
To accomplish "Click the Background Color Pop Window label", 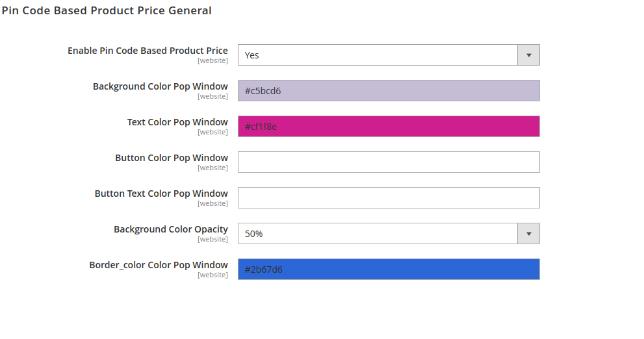I will [x=160, y=86].
